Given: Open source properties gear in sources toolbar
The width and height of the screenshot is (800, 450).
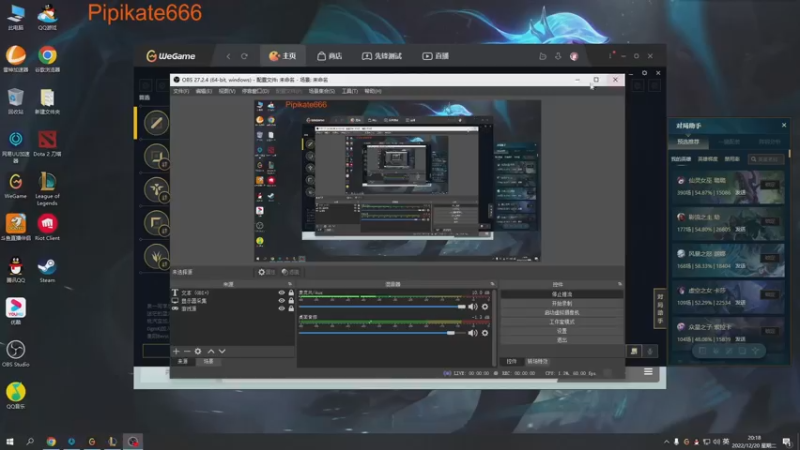Looking at the screenshot, I should point(198,351).
